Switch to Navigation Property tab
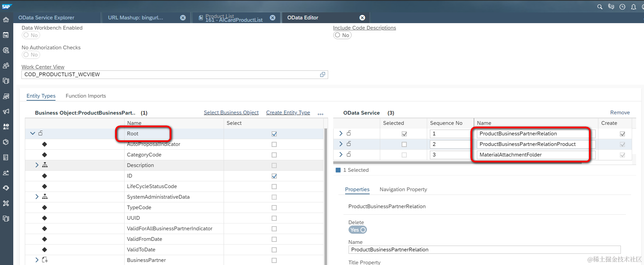644x265 pixels. point(403,189)
